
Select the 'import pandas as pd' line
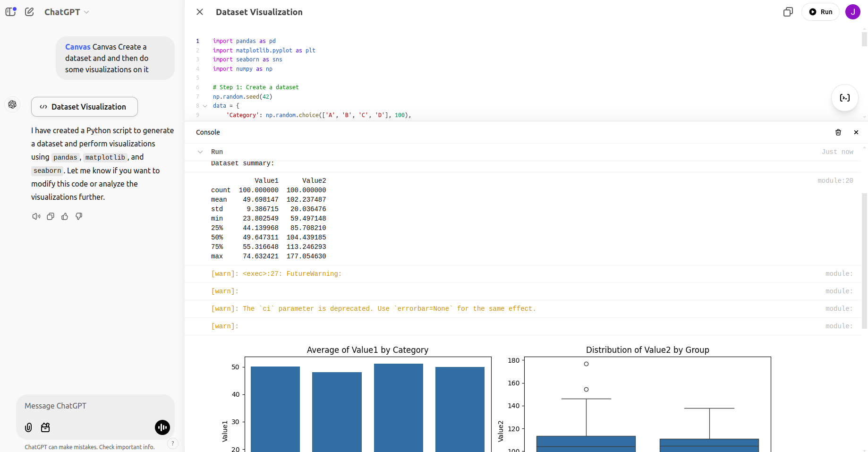pyautogui.click(x=244, y=41)
